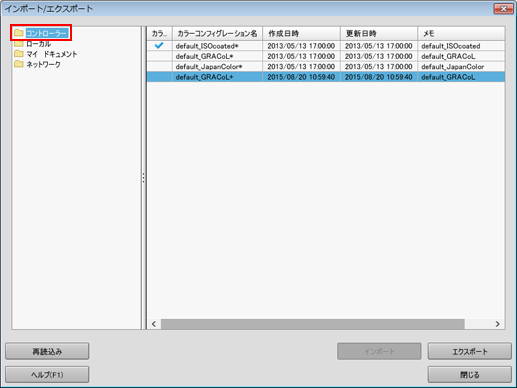Click the blue checkmark in default_ISOcoated row
This screenshot has width=517, height=388.
(159, 45)
